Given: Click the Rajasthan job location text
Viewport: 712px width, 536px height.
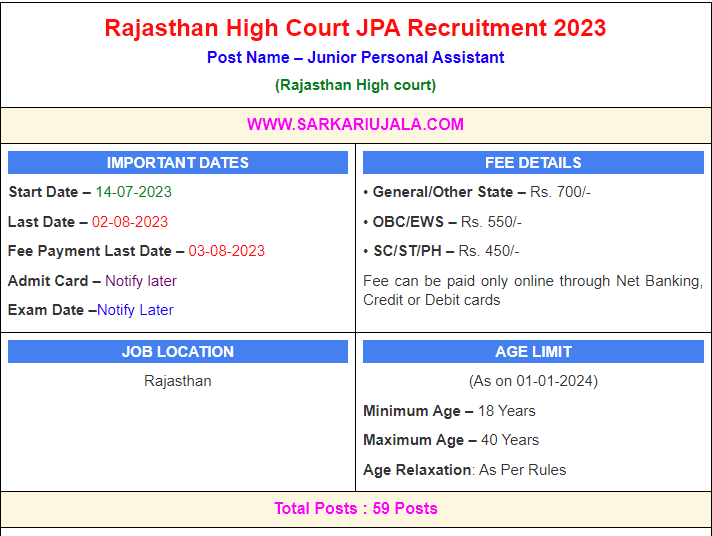Looking at the screenshot, I should click(x=178, y=381).
